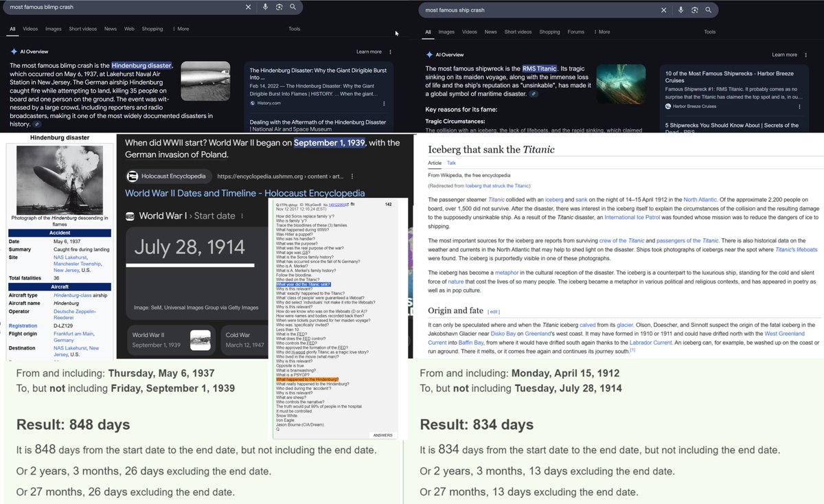
Task: Click the 'Result: 834 days' text
Action: [477, 424]
